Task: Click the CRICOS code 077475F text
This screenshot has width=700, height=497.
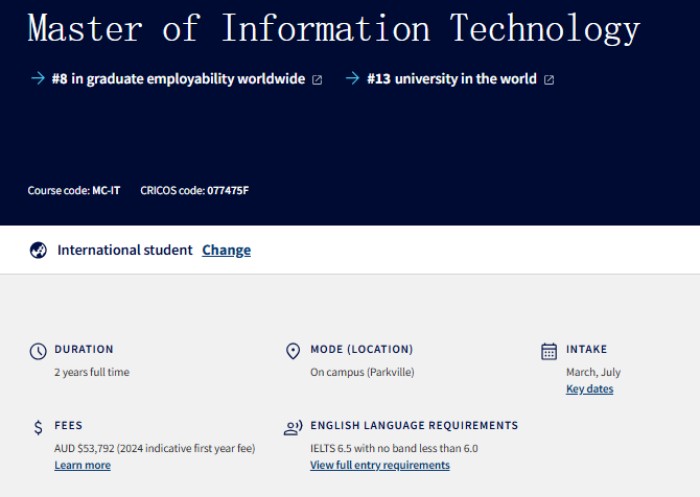Action: [x=194, y=190]
